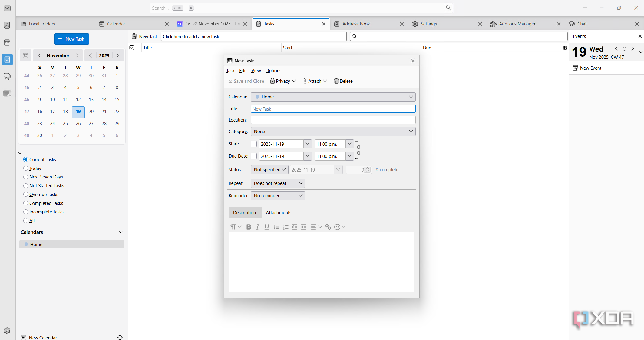Open the Category dropdown set to None

333,132
